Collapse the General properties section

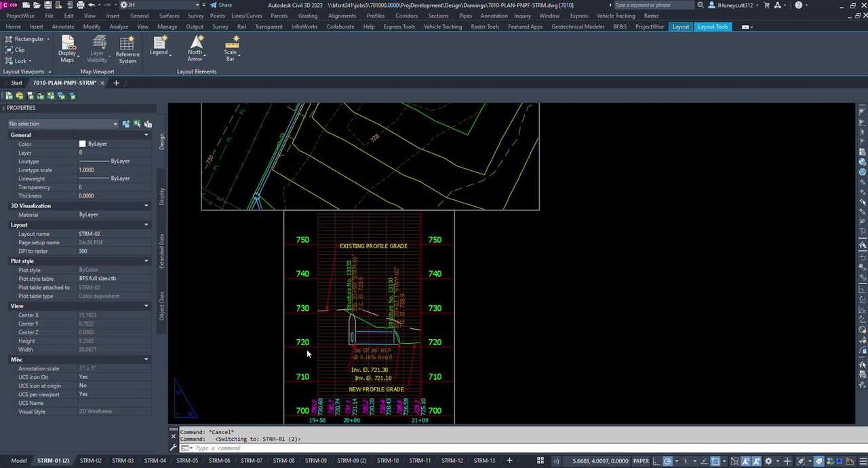146,135
